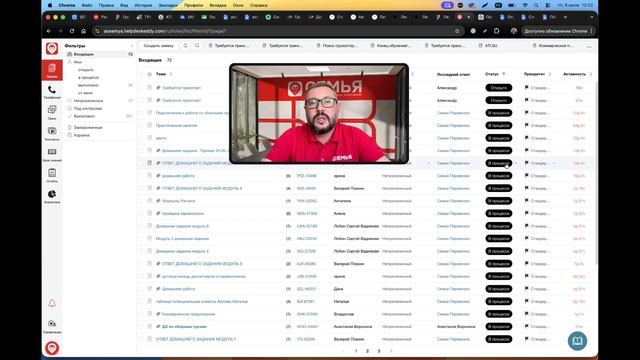Click the presenter video overlay
Image resolution: width=640 pixels, height=360 pixels.
pos(319,113)
